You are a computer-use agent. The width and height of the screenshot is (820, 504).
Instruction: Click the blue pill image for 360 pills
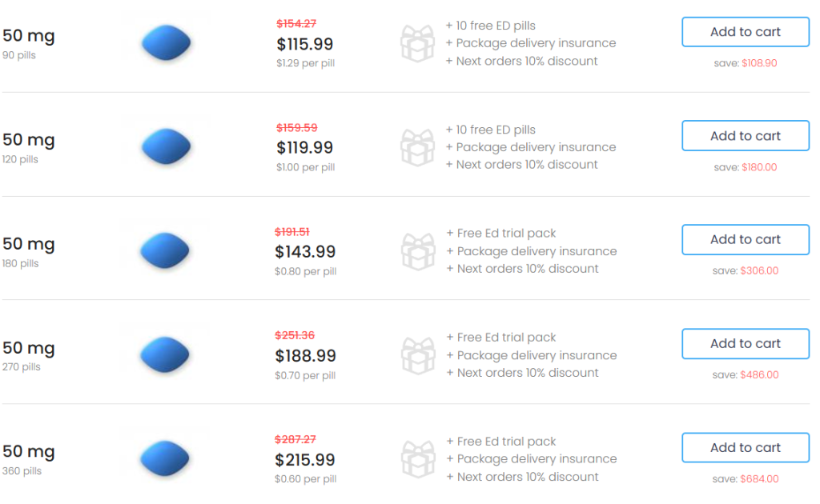[167, 458]
